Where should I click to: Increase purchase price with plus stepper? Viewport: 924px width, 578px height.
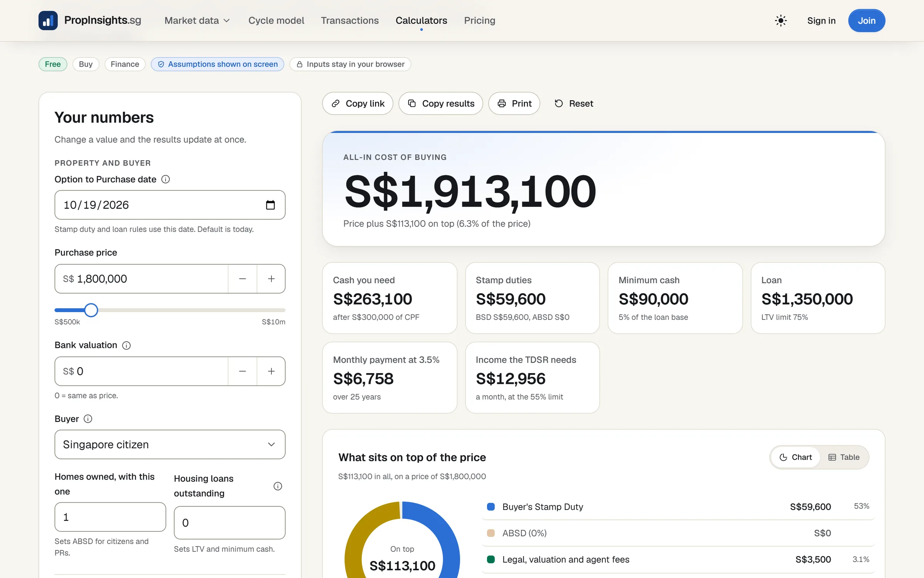click(x=271, y=279)
